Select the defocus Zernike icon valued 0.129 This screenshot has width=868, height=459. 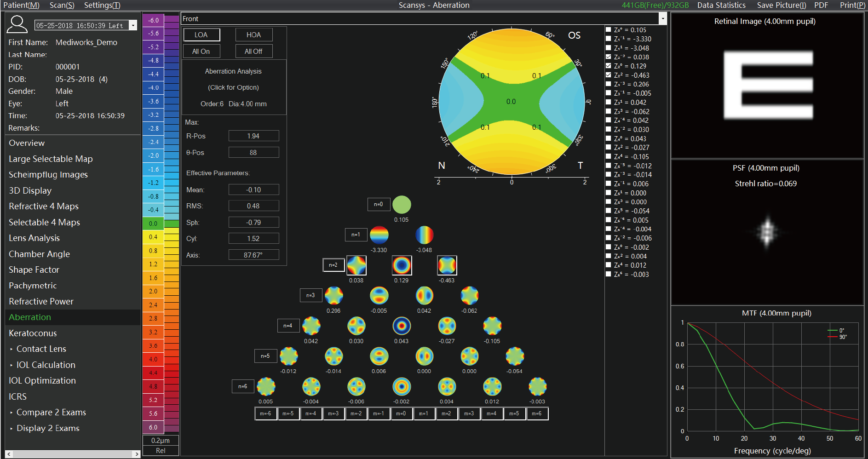(x=402, y=265)
